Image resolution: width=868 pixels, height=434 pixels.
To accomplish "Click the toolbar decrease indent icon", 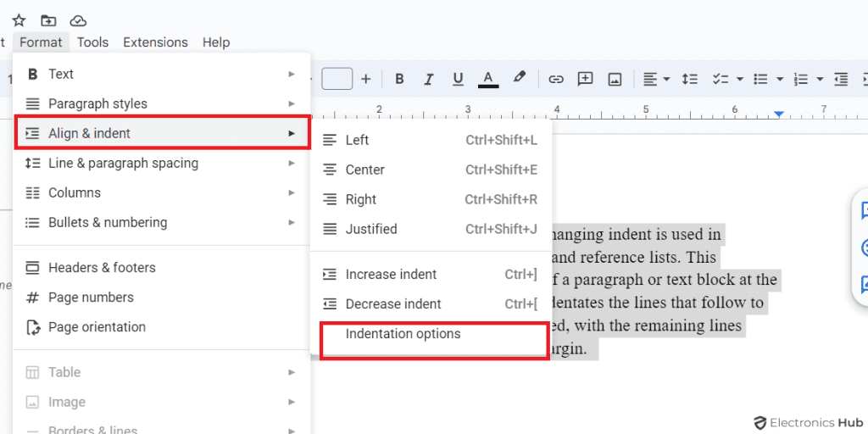I will coord(842,79).
